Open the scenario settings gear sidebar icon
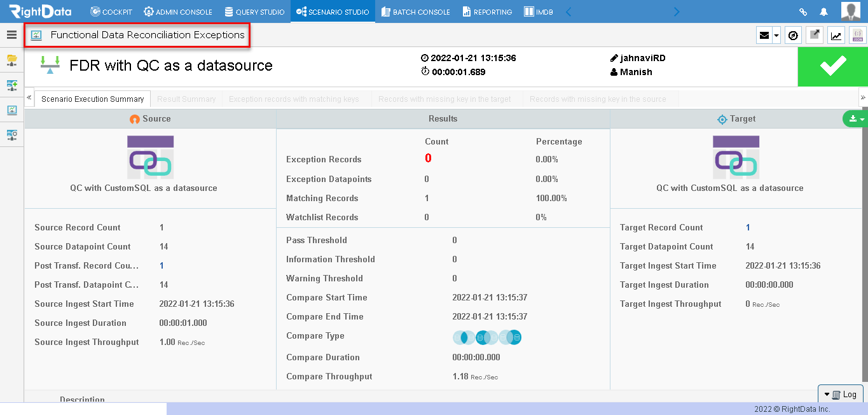Viewport: 868px width, 415px height. click(11, 134)
